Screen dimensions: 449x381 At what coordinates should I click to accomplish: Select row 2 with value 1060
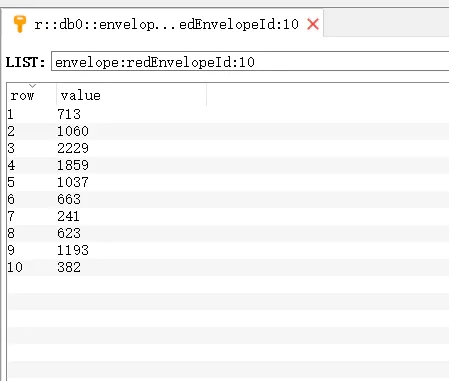coord(228,131)
